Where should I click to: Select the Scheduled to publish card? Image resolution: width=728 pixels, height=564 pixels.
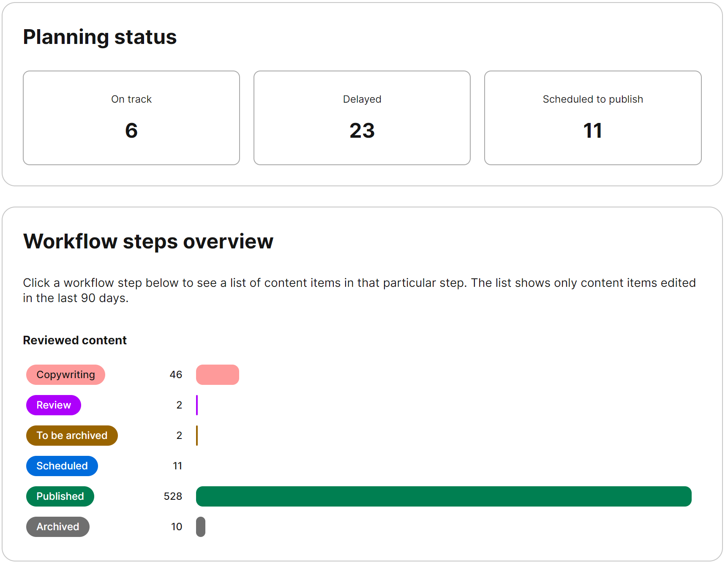593,117
